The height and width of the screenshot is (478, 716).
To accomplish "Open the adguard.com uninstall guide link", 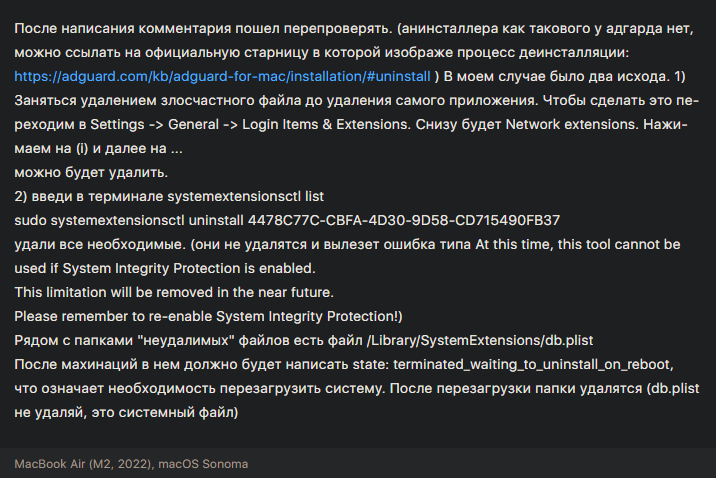I will coord(222,75).
